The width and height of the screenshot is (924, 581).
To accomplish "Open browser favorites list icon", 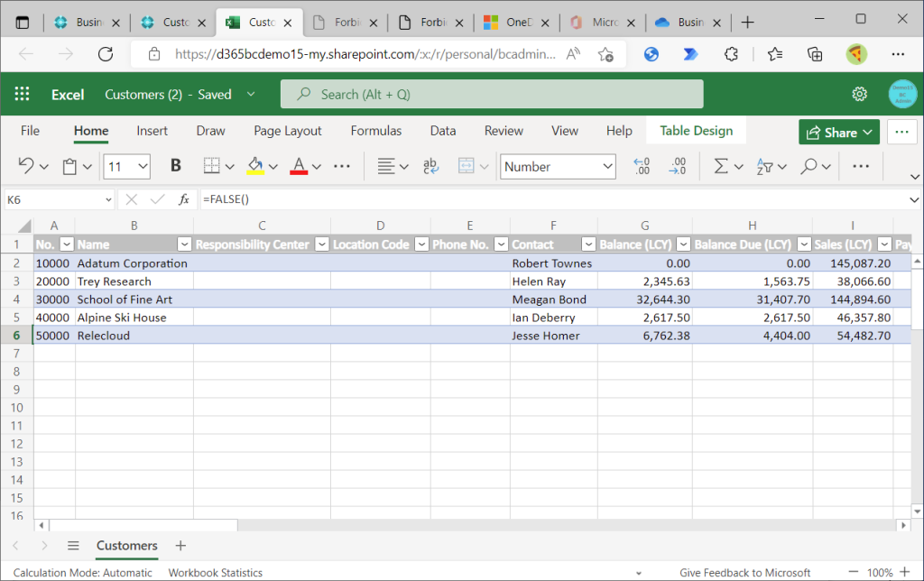I will [x=775, y=54].
